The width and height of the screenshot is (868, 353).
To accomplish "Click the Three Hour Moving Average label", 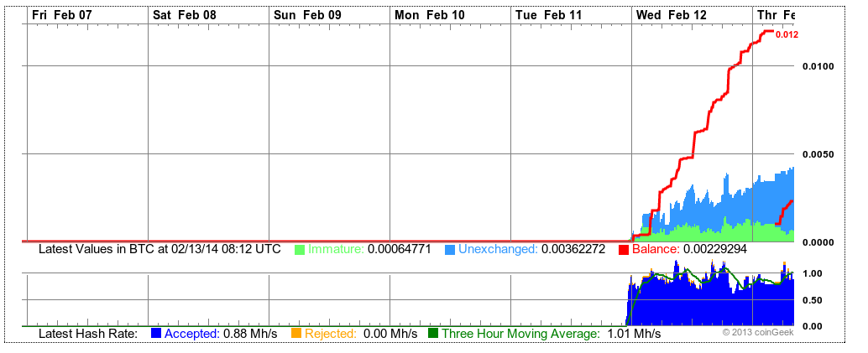I will point(521,334).
